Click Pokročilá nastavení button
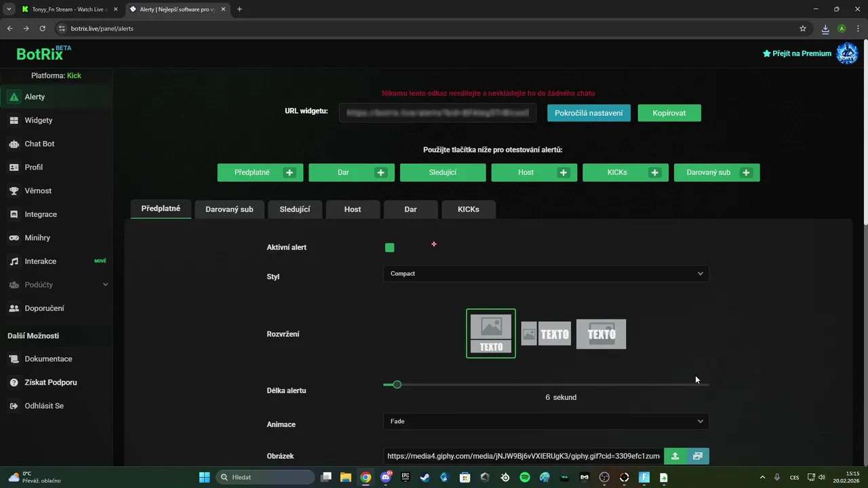This screenshot has width=868, height=488. pyautogui.click(x=589, y=113)
